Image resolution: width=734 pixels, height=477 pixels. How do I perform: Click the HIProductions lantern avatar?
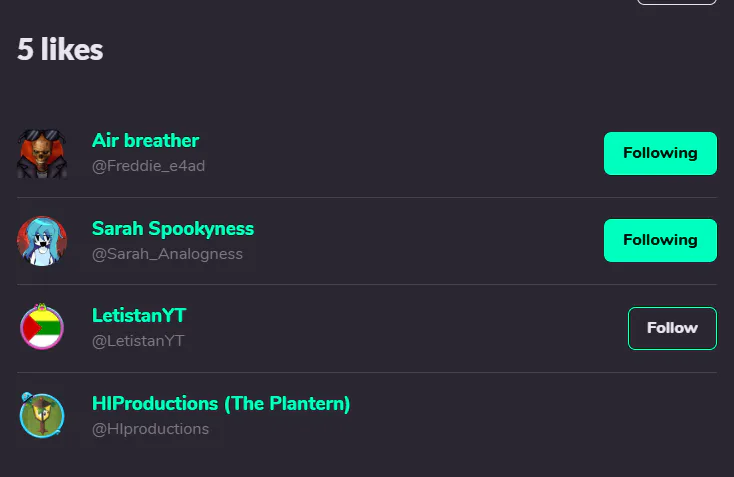click(x=42, y=416)
